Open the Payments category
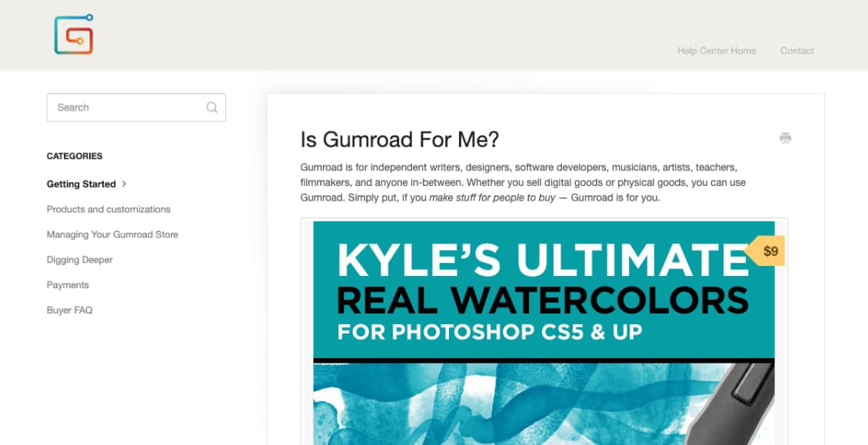This screenshot has width=868, height=445. click(68, 285)
